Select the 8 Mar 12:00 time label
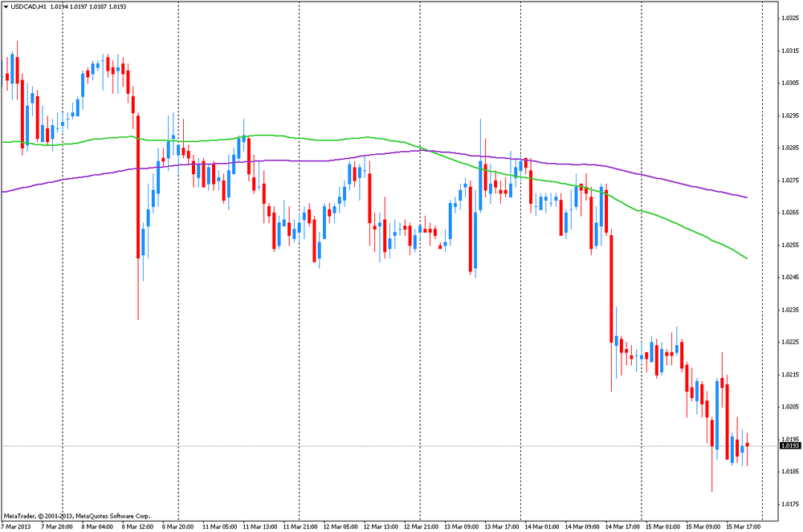Screen dimensions: 803x532 (x=138, y=526)
